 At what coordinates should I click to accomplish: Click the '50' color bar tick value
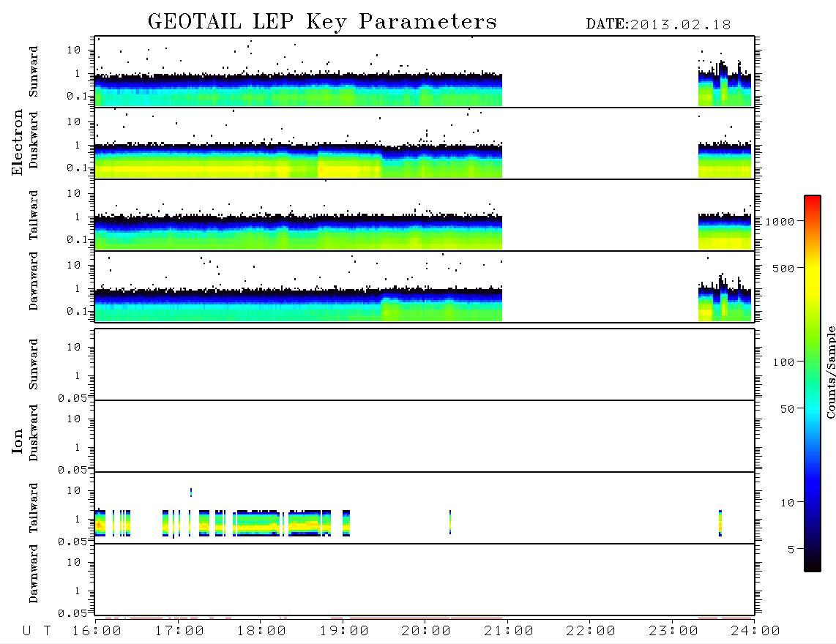click(x=787, y=409)
